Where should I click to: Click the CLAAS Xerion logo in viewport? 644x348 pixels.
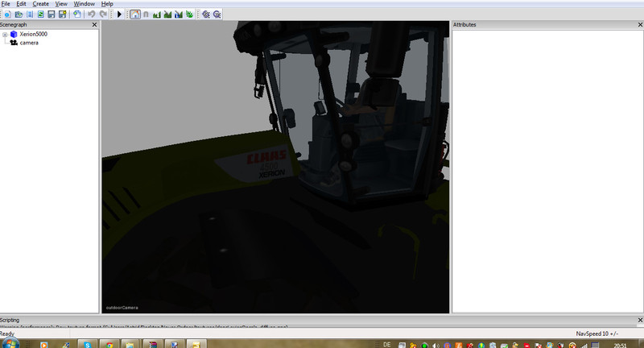point(266,164)
